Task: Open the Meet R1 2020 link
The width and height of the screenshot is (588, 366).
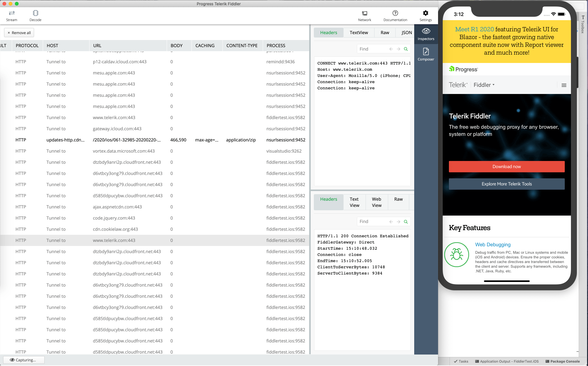Action: (x=474, y=29)
